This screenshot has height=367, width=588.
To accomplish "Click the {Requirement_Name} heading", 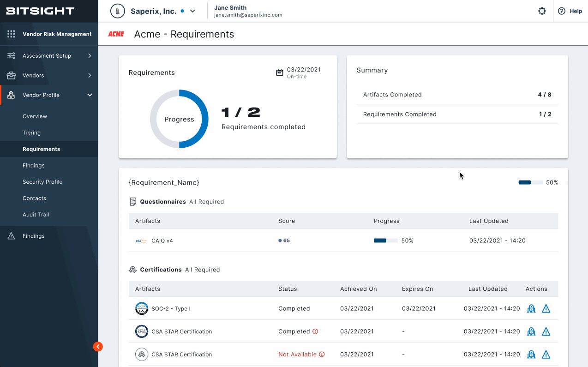I will point(164,183).
